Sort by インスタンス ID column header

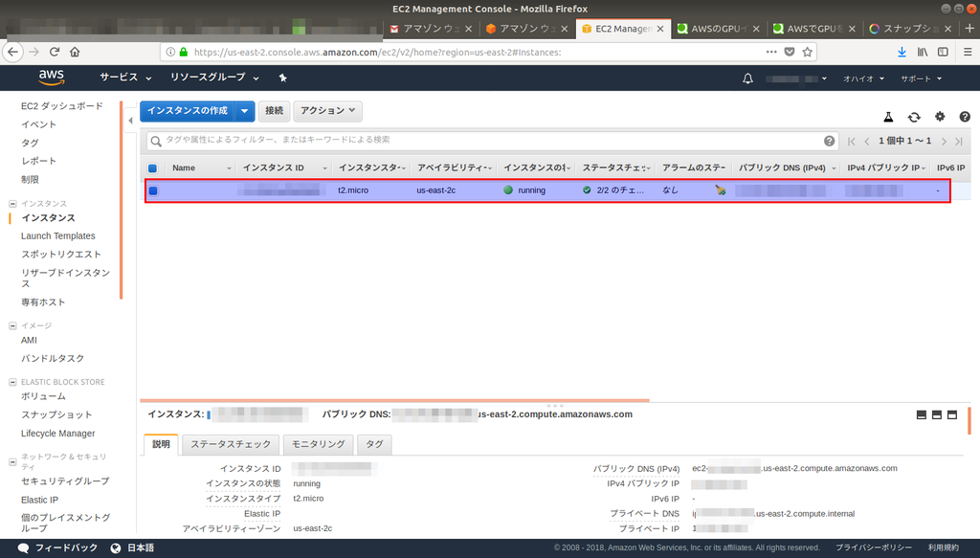point(274,168)
